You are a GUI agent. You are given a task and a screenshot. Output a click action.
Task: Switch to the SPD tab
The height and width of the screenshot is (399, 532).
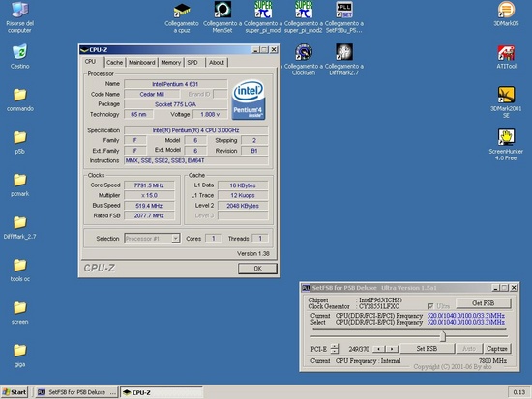coord(192,63)
